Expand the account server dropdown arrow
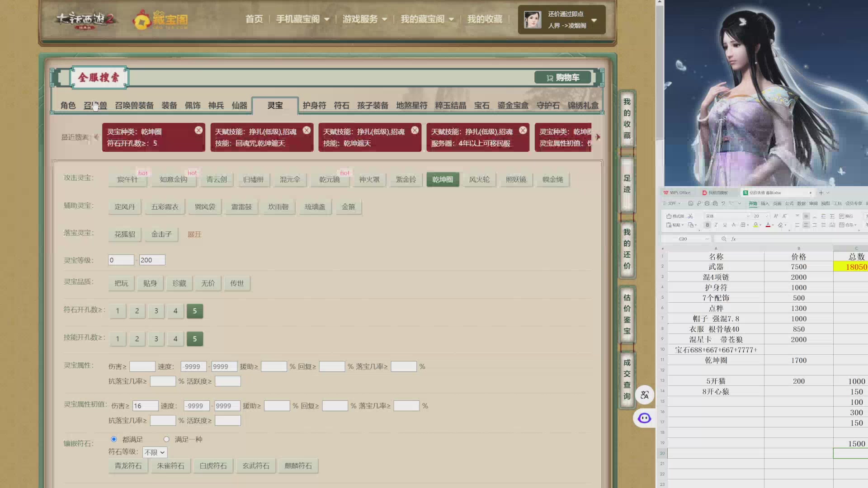The height and width of the screenshot is (488, 868). point(594,20)
